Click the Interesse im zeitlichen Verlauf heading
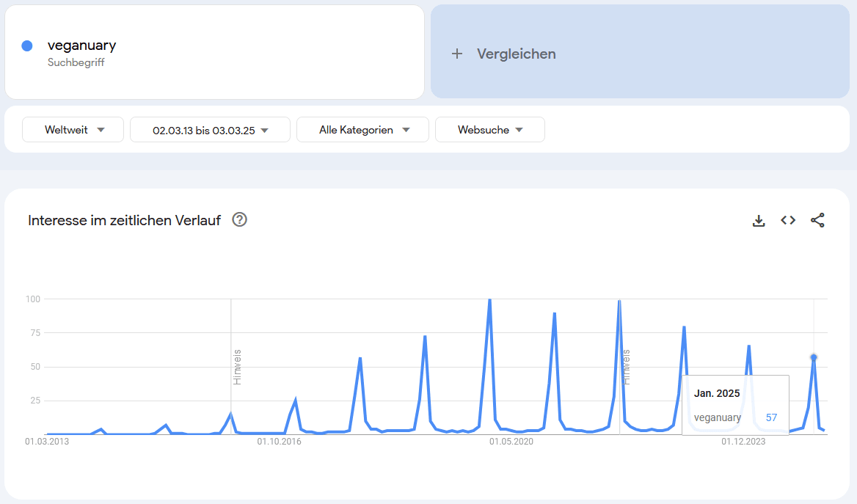Image resolution: width=857 pixels, height=504 pixels. pos(124,220)
